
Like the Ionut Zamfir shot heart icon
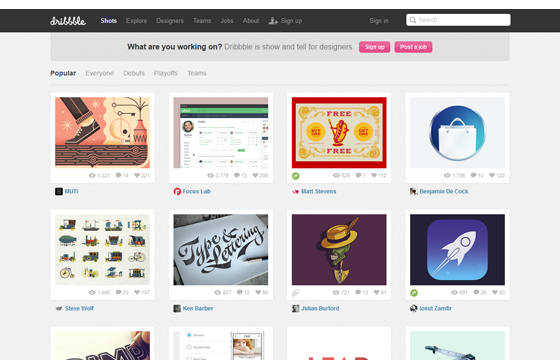(495, 292)
